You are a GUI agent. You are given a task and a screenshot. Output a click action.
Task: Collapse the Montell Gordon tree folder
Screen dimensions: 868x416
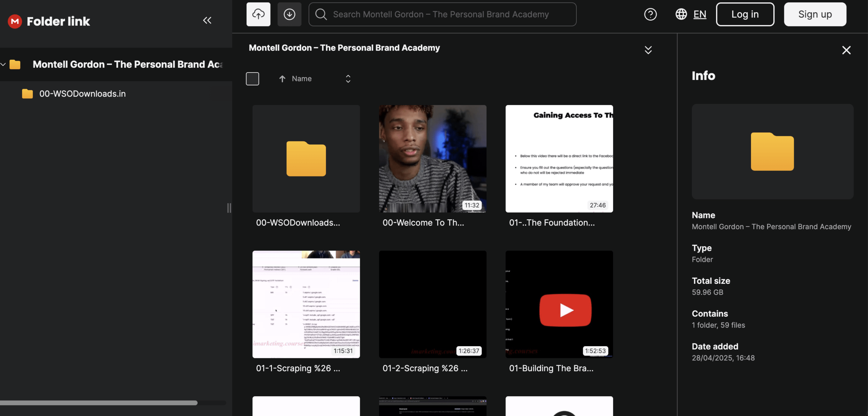(3, 64)
